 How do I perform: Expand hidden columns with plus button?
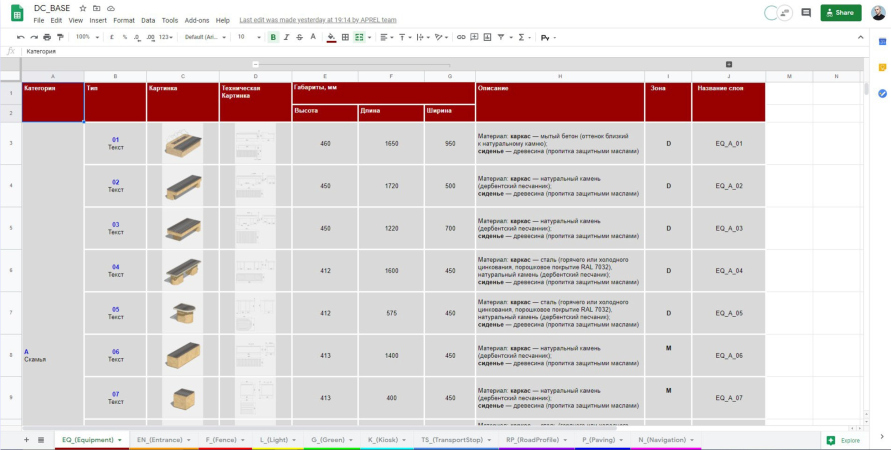coord(729,64)
